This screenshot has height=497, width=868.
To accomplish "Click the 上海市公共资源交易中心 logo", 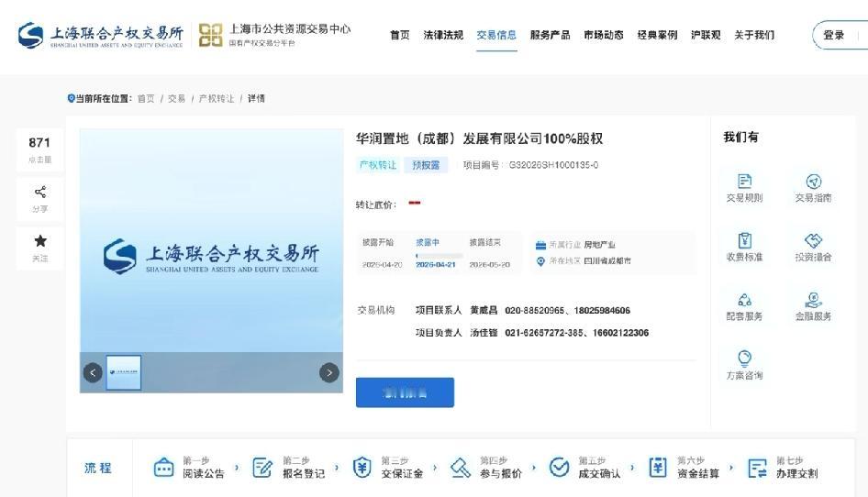I will (x=274, y=35).
